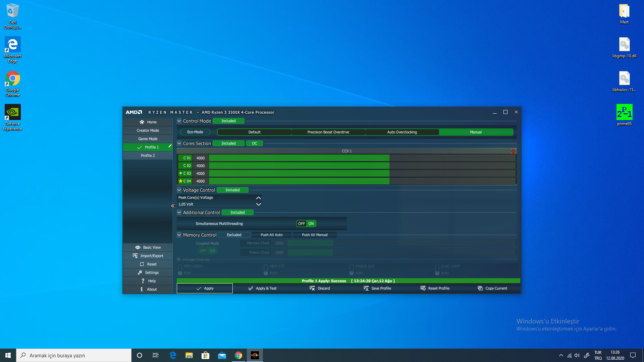Open the Import/Export icon in the sidebar
This screenshot has width=644, height=362.
135,256
